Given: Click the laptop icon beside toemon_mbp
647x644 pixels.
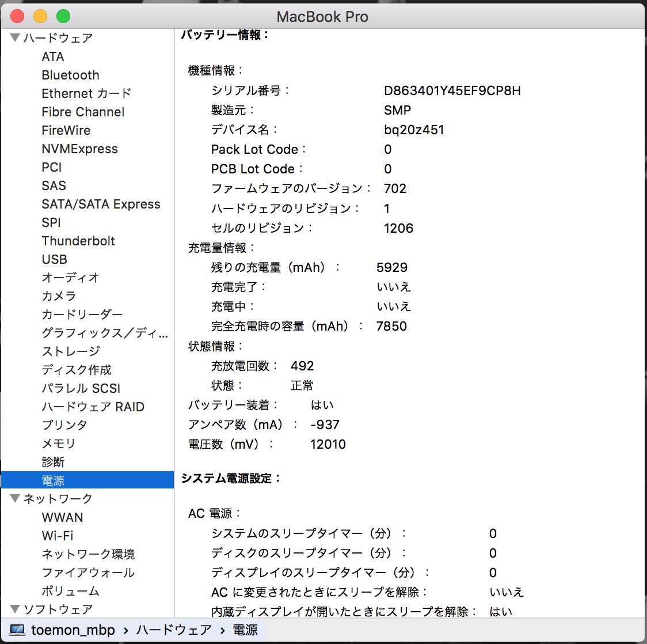Looking at the screenshot, I should pos(17,630).
